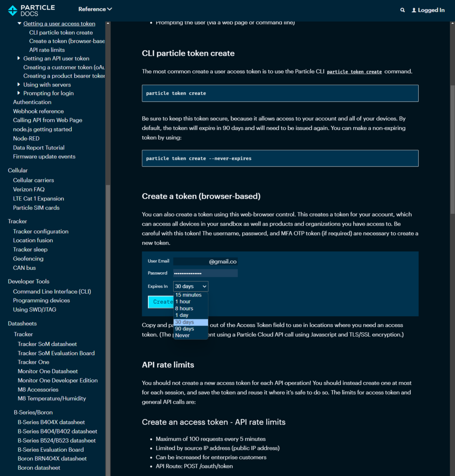The height and width of the screenshot is (476, 455).
Task: Open the Node-RED page
Action: tap(26, 138)
